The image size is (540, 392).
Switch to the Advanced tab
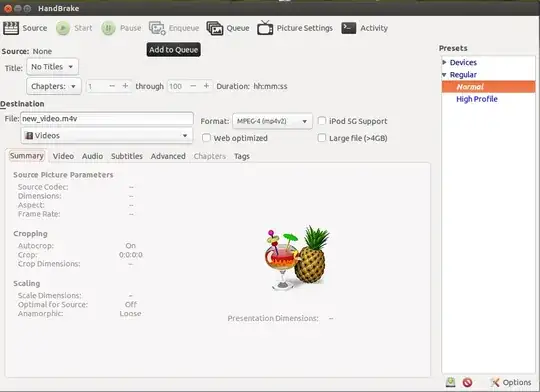coord(168,156)
